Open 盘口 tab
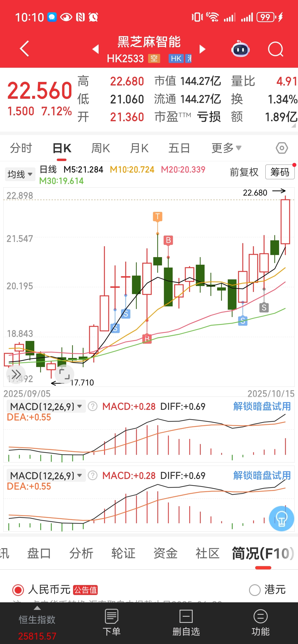This screenshot has height=644, width=298. (x=39, y=553)
